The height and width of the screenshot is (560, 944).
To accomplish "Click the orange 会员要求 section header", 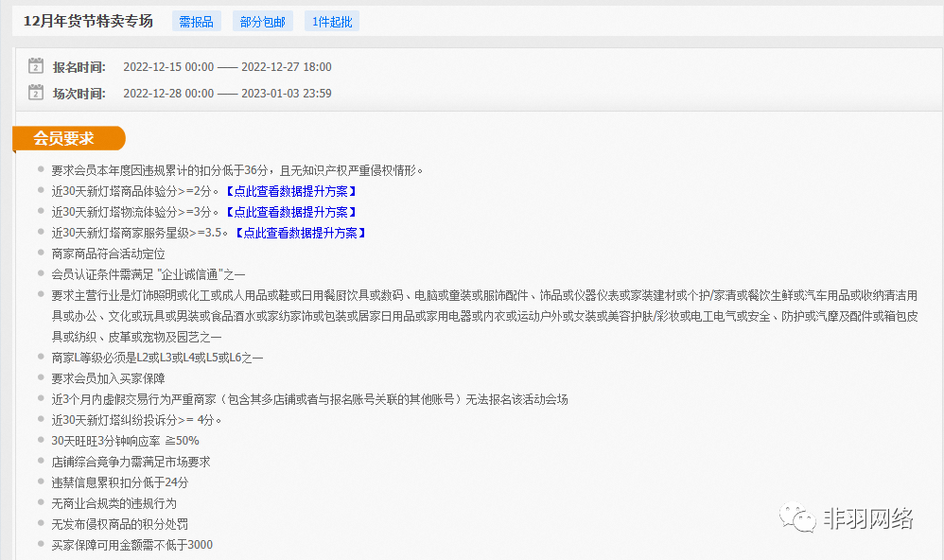I will (x=65, y=138).
